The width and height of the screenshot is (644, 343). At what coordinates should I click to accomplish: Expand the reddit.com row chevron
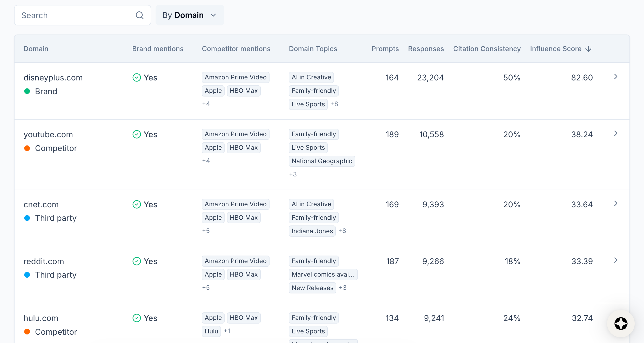click(x=616, y=260)
